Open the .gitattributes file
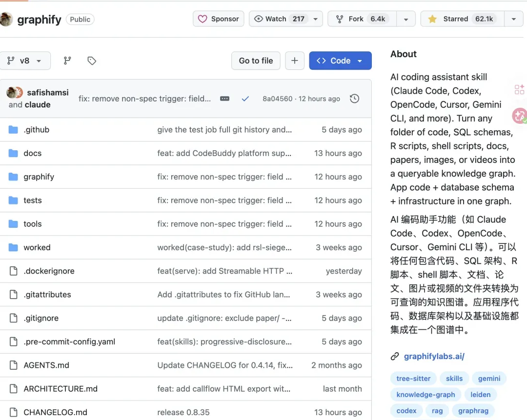Viewport: 527px width, 420px height. click(x=47, y=294)
